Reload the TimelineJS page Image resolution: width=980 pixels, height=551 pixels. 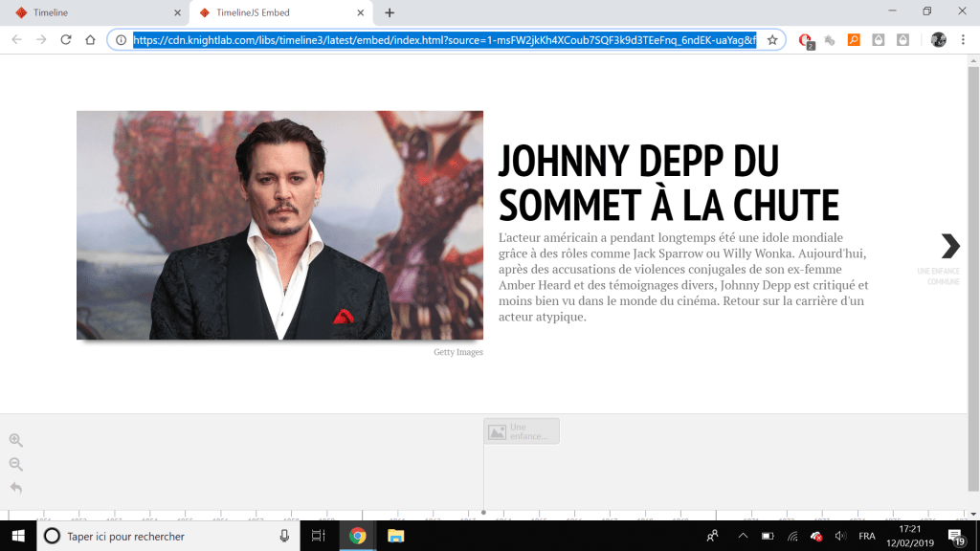(x=66, y=40)
